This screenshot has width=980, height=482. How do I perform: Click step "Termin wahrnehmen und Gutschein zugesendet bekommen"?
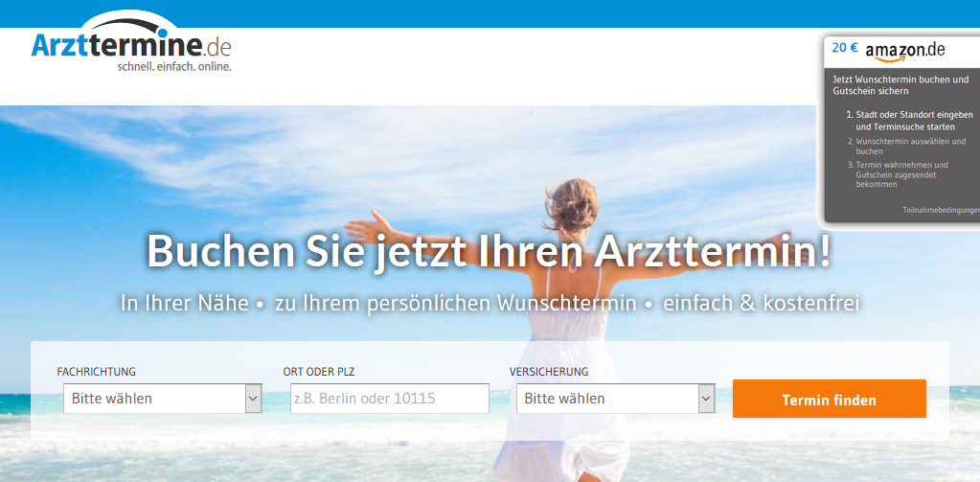pos(901,174)
